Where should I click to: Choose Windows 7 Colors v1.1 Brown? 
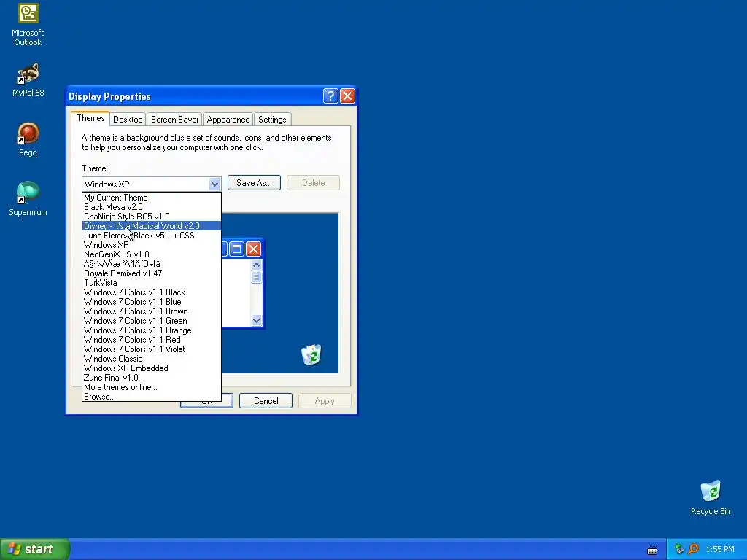[152, 311]
